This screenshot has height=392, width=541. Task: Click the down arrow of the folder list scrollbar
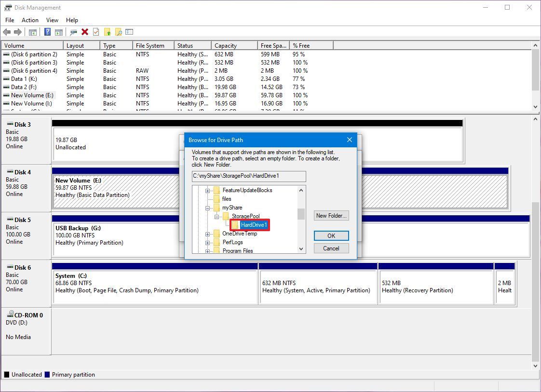301,249
